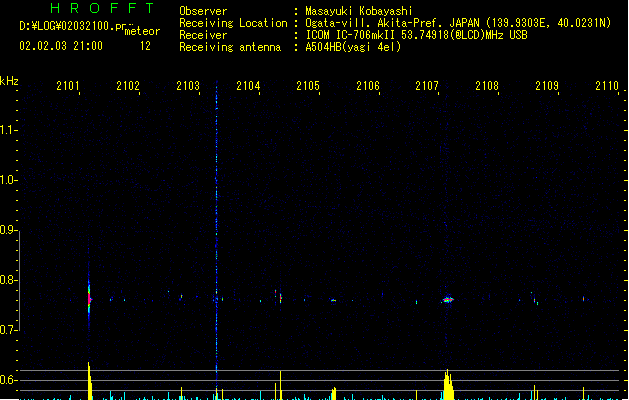The width and height of the screenshot is (629, 400).
Task: Click the 1.1 kHz frequency label
Action: pos(7,130)
